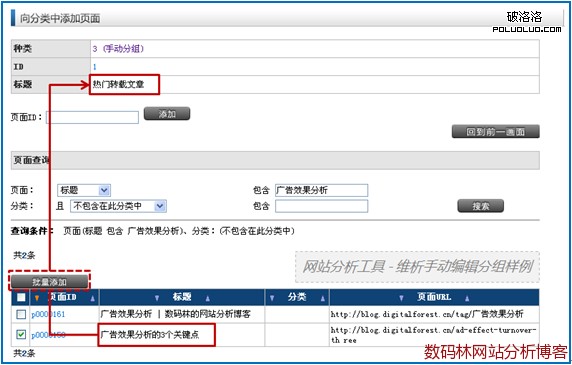This screenshot has height=365, width=572.
Task: Go back with 回到前一画面 button
Action: pos(495,132)
